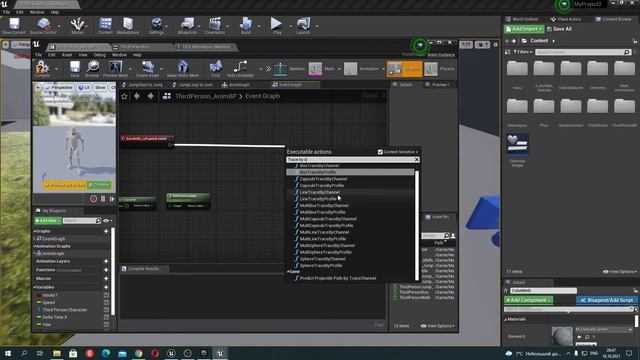Toggle visibility checkbox for Speed variable

(x=106, y=302)
